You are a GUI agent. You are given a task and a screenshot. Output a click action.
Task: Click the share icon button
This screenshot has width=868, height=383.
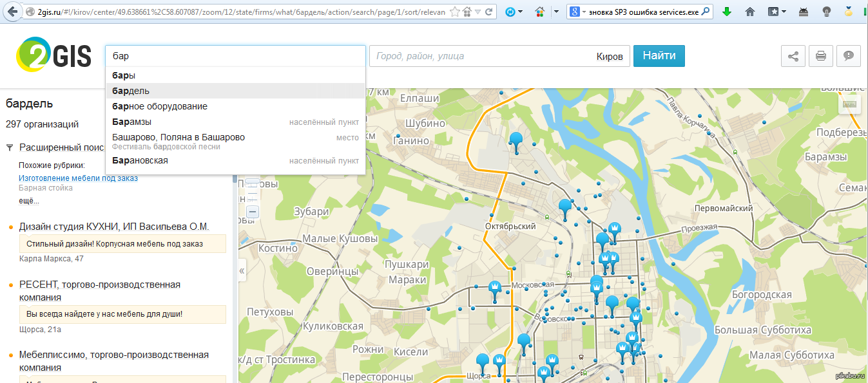coord(793,56)
